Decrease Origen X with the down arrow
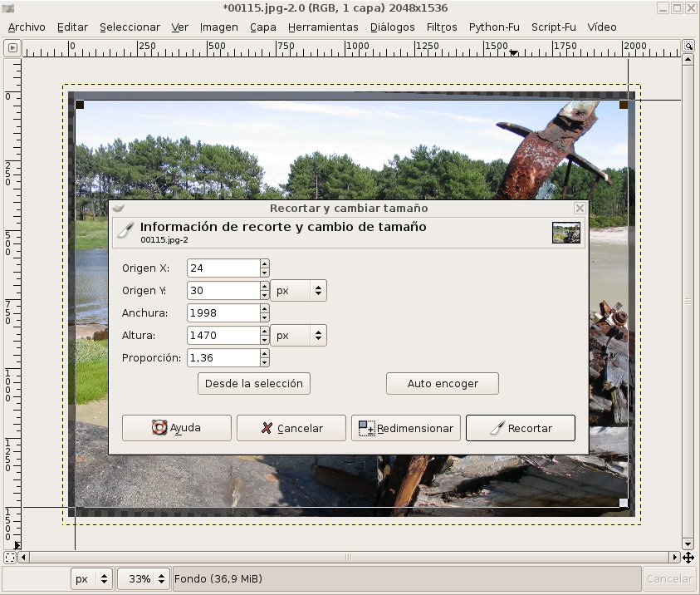The width and height of the screenshot is (700, 595). point(265,273)
